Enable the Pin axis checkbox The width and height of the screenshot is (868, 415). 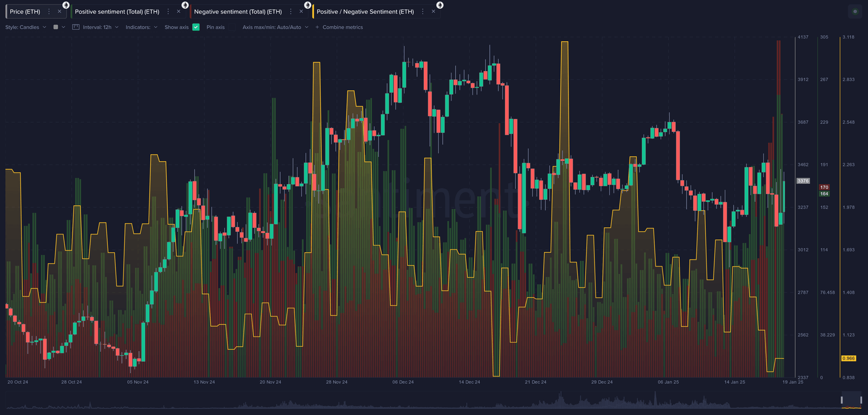(232, 27)
